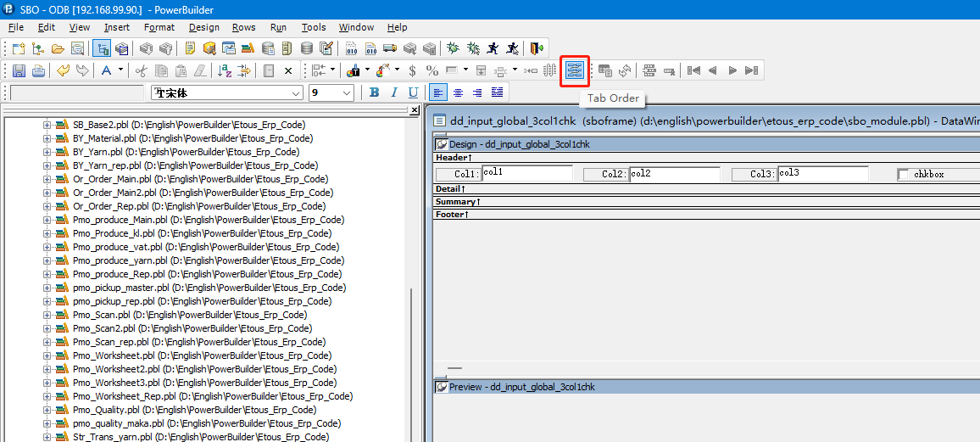This screenshot has width=980, height=442.
Task: Close the system tree pane
Action: tap(415, 110)
